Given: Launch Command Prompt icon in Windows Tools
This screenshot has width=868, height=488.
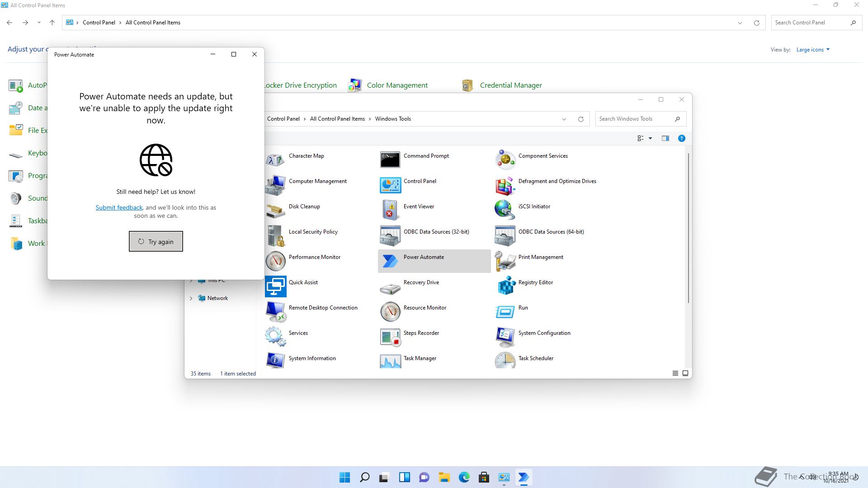Looking at the screenshot, I should point(390,160).
